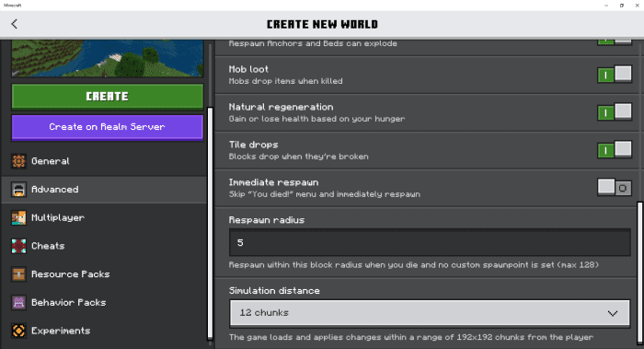Click the world preview thumbnail image

pos(108,58)
